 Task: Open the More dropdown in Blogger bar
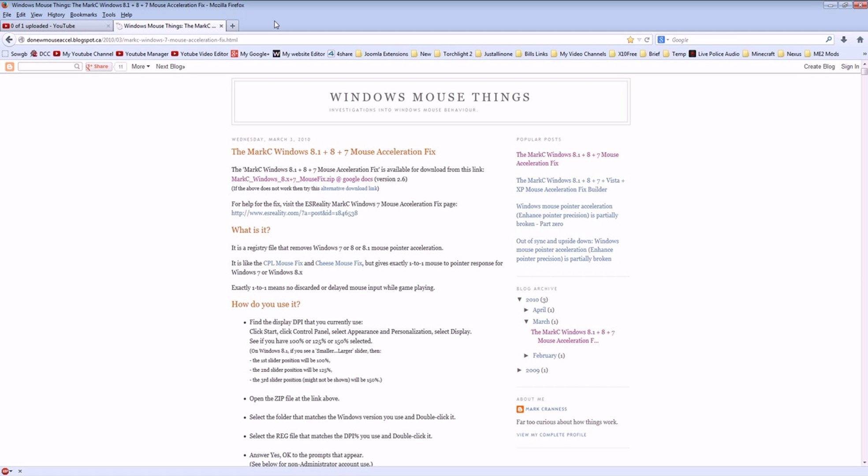pyautogui.click(x=140, y=67)
